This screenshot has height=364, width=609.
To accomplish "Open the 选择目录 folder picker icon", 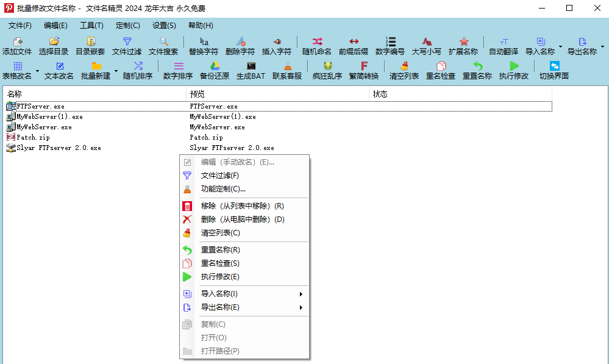I will (x=54, y=42).
